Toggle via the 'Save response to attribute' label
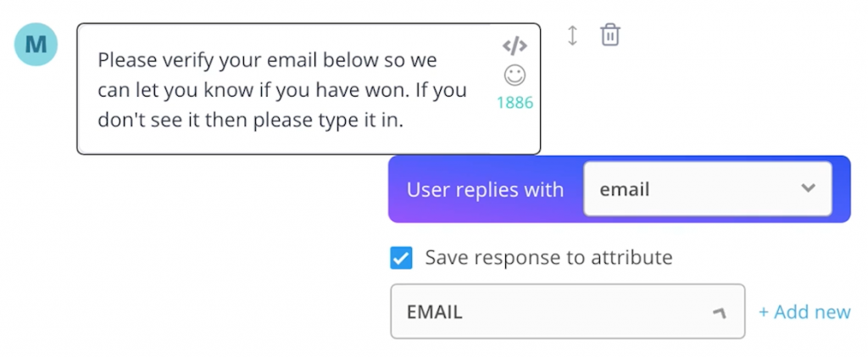This screenshot has height=358, width=868. pos(548,257)
